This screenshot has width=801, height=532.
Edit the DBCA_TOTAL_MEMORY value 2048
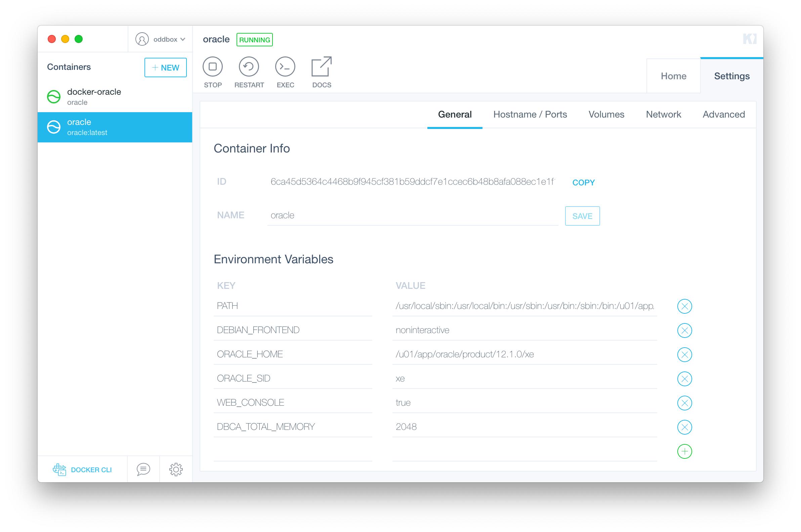tap(524, 427)
